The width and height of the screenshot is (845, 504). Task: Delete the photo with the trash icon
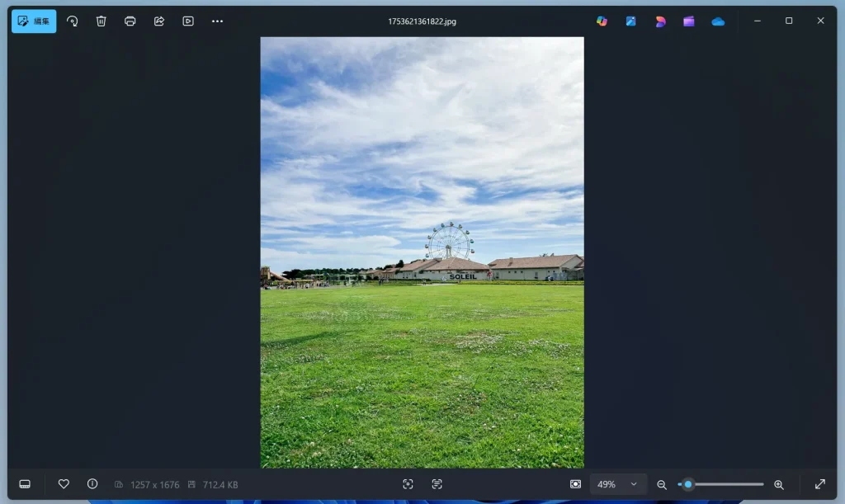(101, 21)
